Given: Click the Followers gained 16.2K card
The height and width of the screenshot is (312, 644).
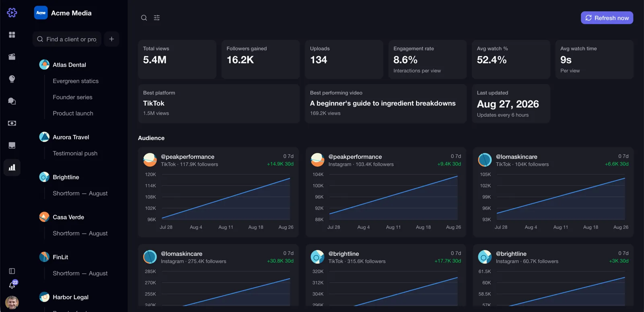Looking at the screenshot, I should (260, 60).
